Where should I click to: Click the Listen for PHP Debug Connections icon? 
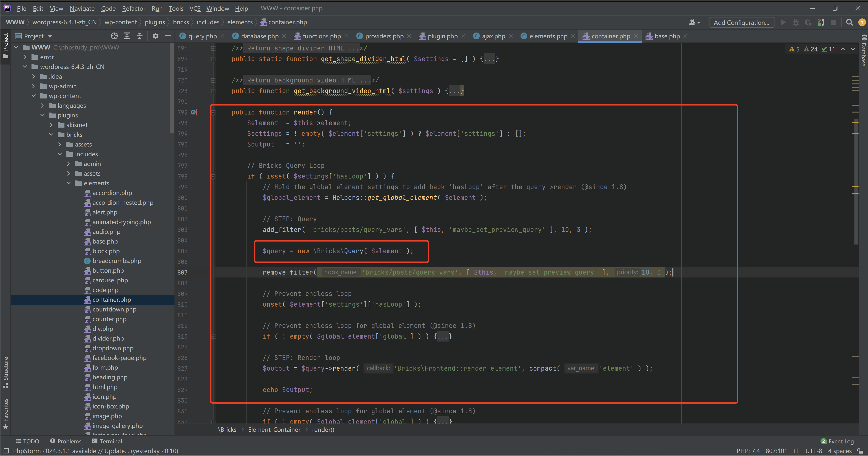[821, 23]
